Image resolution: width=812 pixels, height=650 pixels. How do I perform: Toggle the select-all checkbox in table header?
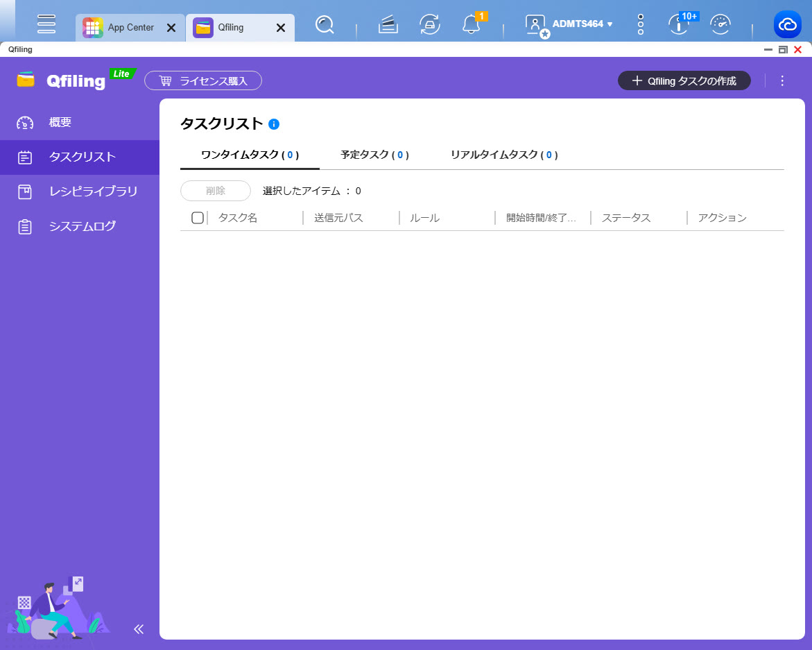point(197,218)
